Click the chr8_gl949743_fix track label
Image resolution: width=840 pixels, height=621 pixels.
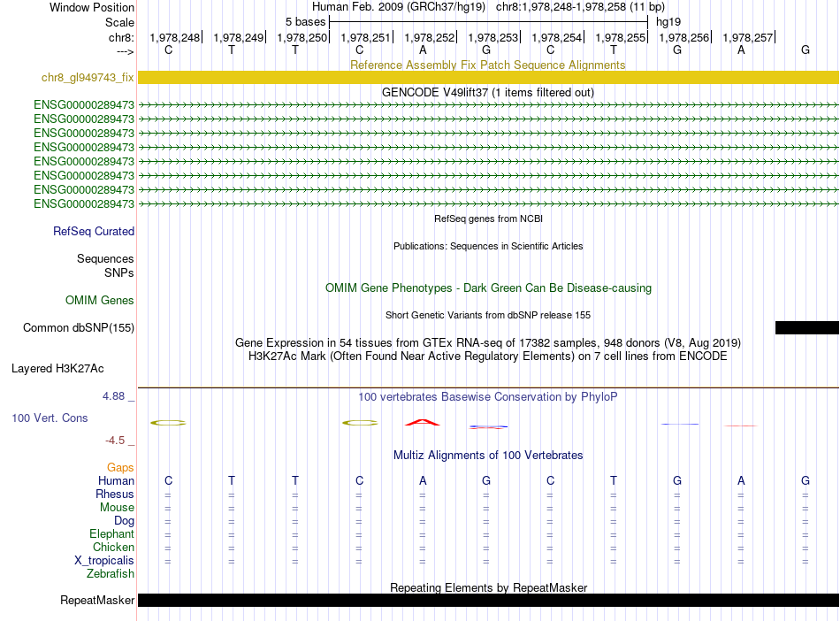[x=88, y=78]
